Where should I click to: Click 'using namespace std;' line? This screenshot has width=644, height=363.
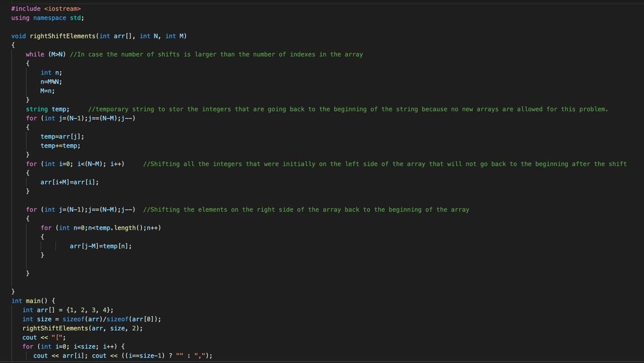[48, 18]
